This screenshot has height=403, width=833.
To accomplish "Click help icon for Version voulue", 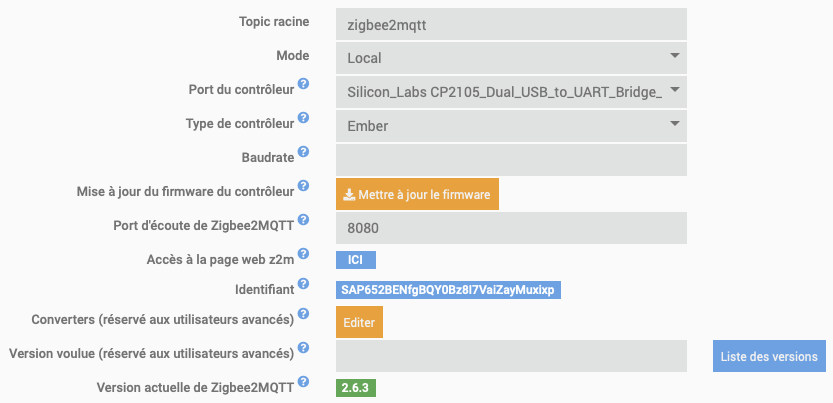I will (x=303, y=349).
